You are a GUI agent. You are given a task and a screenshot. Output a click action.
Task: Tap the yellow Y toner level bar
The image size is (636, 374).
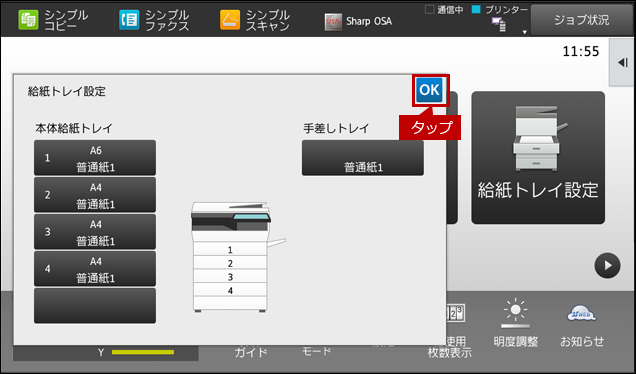click(143, 352)
